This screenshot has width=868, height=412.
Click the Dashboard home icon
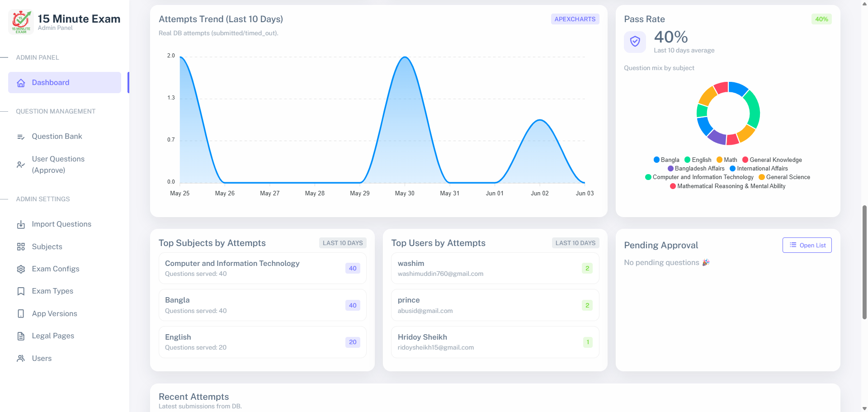tap(21, 83)
